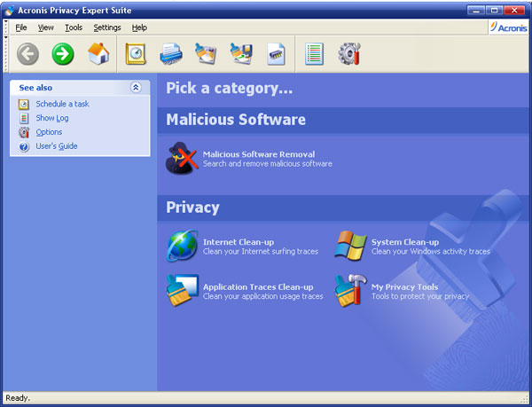Open the Help menu
This screenshot has width=532, height=407.
click(x=139, y=27)
